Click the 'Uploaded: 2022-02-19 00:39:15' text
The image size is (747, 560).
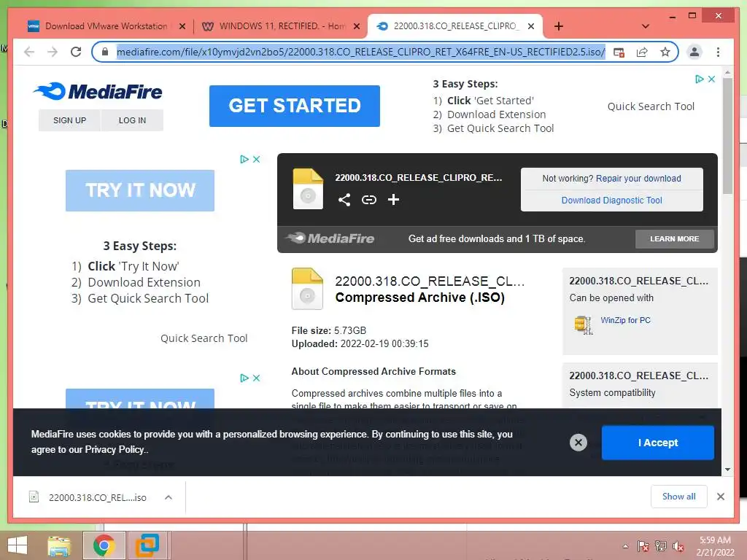pos(360,344)
